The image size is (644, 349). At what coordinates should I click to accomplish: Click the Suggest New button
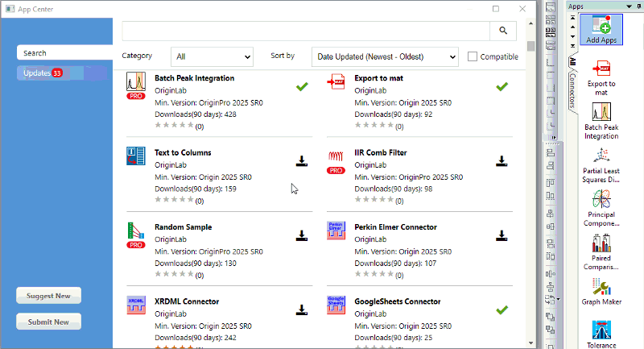click(48, 296)
